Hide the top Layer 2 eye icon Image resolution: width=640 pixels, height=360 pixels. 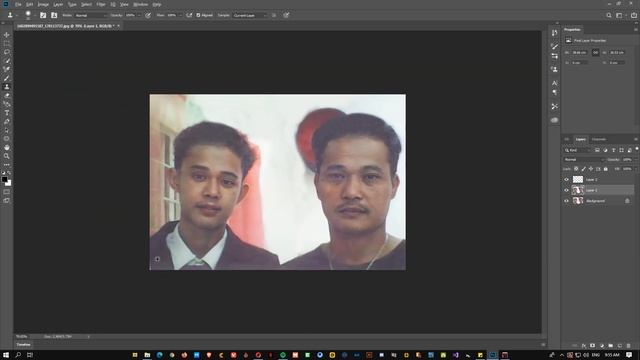(566, 180)
